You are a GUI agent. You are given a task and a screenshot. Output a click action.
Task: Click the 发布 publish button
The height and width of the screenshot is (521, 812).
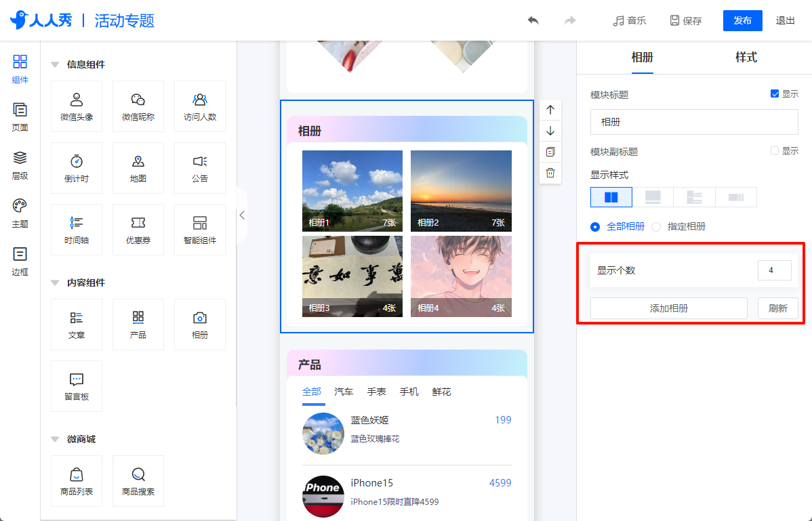click(743, 21)
